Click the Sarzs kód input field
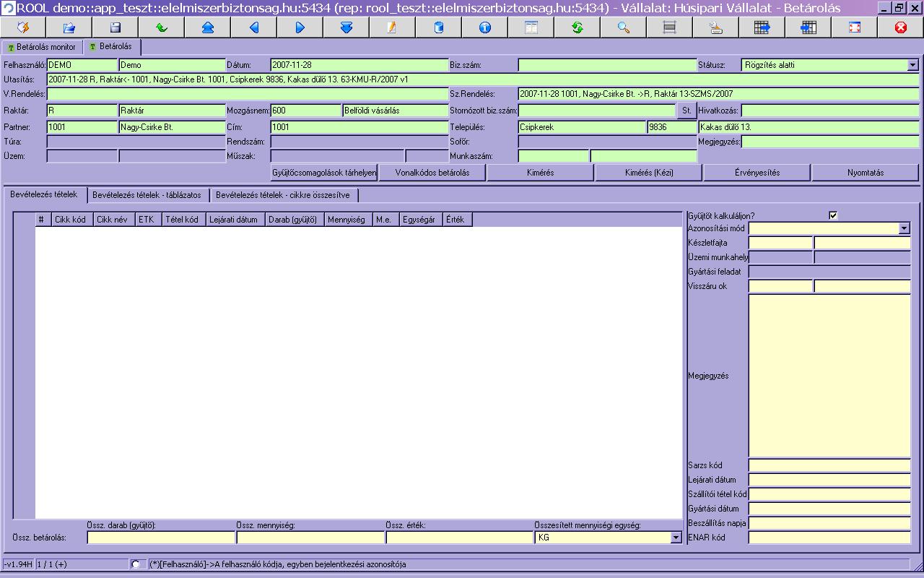The image size is (924, 578). (829, 465)
